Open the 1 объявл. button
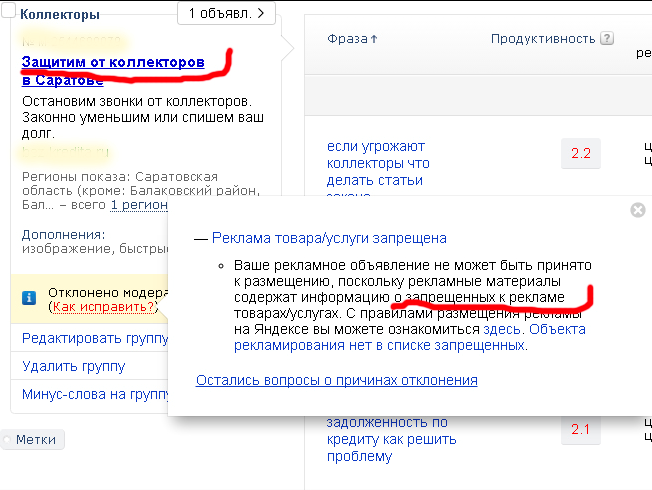652x490 pixels. tap(227, 13)
